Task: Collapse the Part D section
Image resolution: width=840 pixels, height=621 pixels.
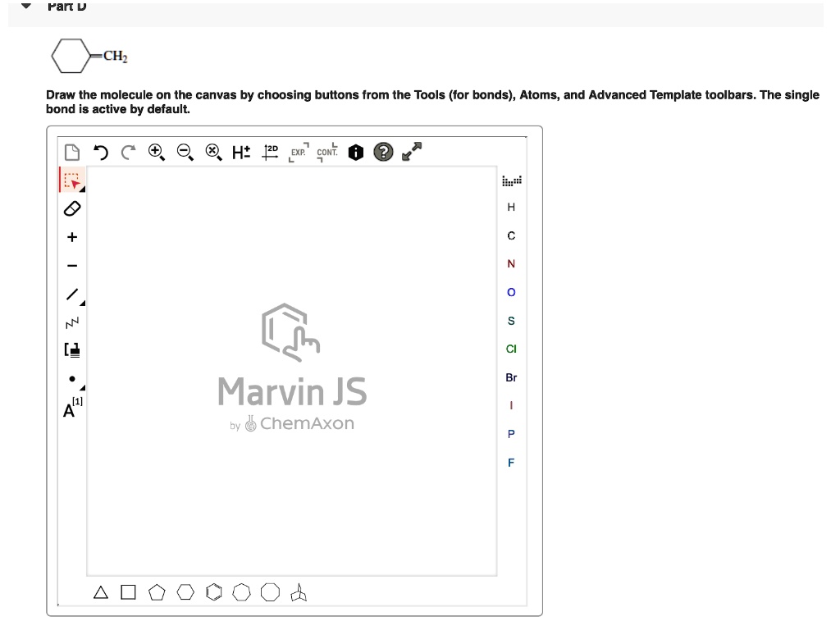Action: [25, 6]
